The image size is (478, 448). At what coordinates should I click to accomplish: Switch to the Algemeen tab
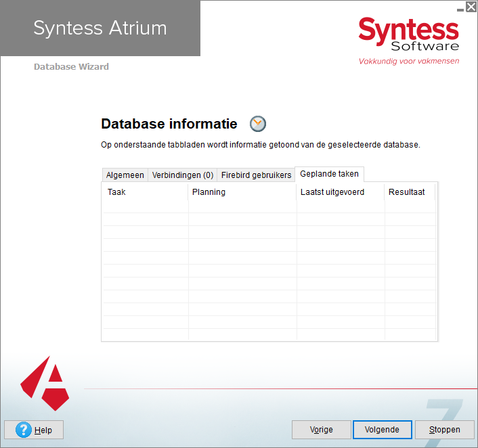(x=125, y=175)
